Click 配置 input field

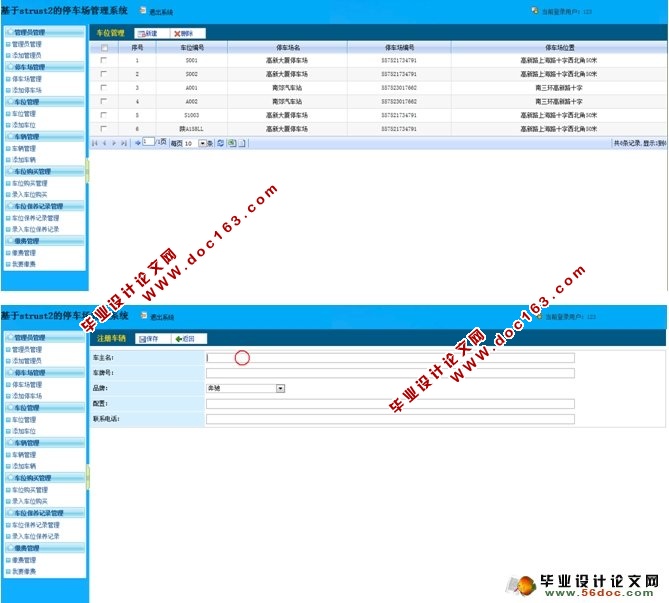tap(390, 404)
